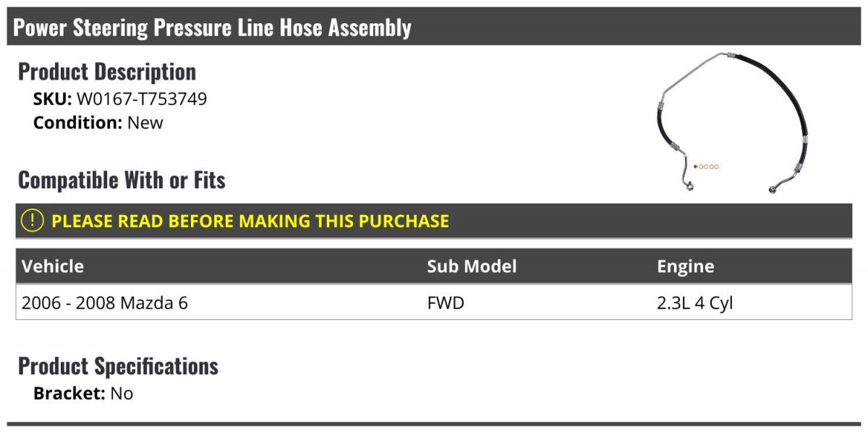
Task: Click the PLEASE READ BEFORE MAKING THIS PURCHASE banner
Action: 434,221
